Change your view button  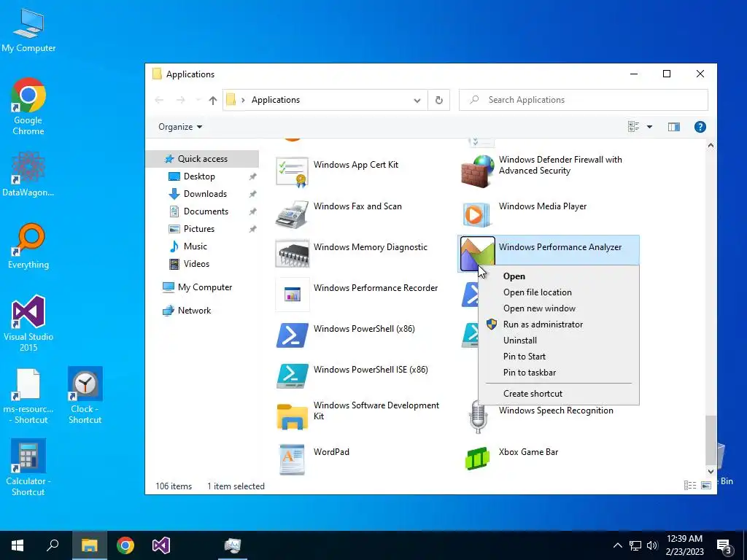pos(634,127)
